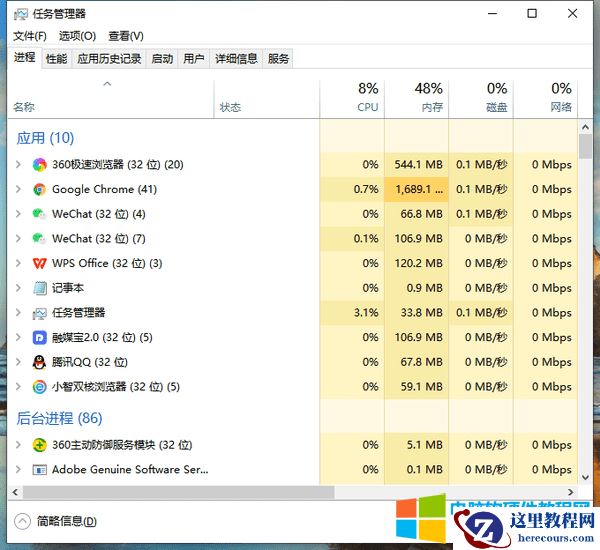
Task: Click the WeChat (32 位) (4) icon
Action: tap(39, 214)
